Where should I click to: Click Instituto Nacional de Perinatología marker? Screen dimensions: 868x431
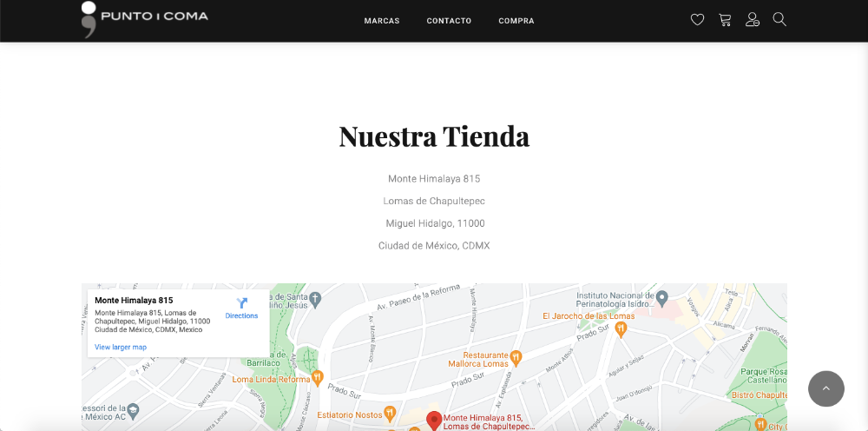662,298
